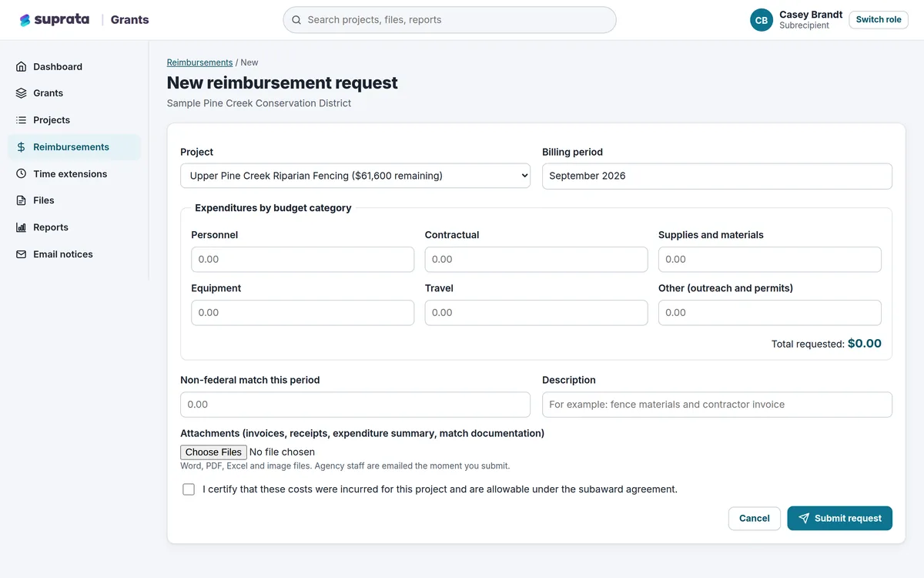This screenshot has width=924, height=578.
Task: Click the Personnel amount field
Action: coord(303,260)
